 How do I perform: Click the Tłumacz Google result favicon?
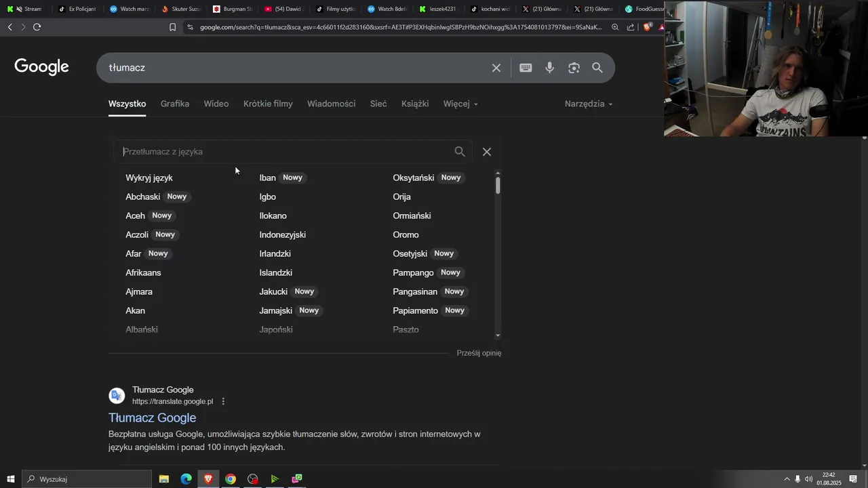(117, 396)
